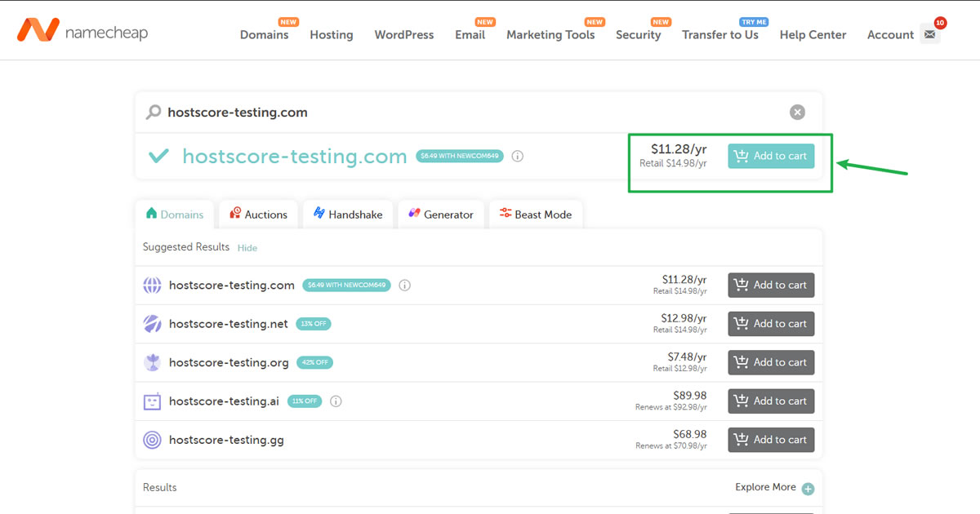Screen dimensions: 980x514
Task: Click the green checkmark beside hostscore-testing.com
Action: coord(158,156)
